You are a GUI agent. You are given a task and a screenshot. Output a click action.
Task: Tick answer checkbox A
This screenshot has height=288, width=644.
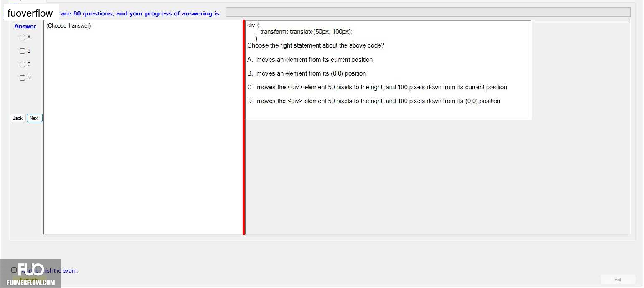pyautogui.click(x=23, y=38)
